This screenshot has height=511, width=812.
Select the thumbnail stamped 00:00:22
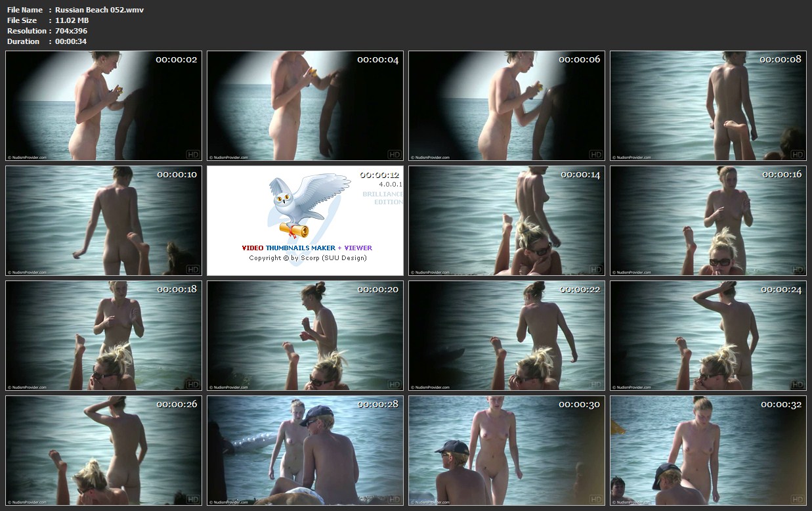[x=506, y=336]
